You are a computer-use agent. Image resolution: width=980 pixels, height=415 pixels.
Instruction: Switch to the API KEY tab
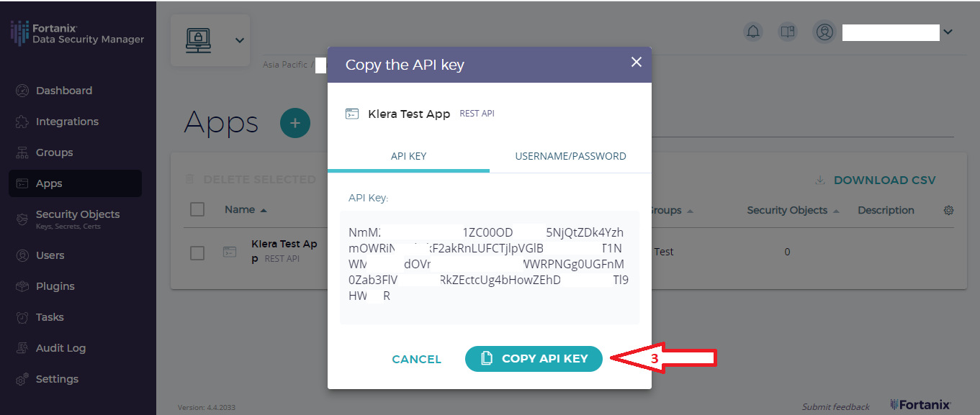(x=409, y=156)
